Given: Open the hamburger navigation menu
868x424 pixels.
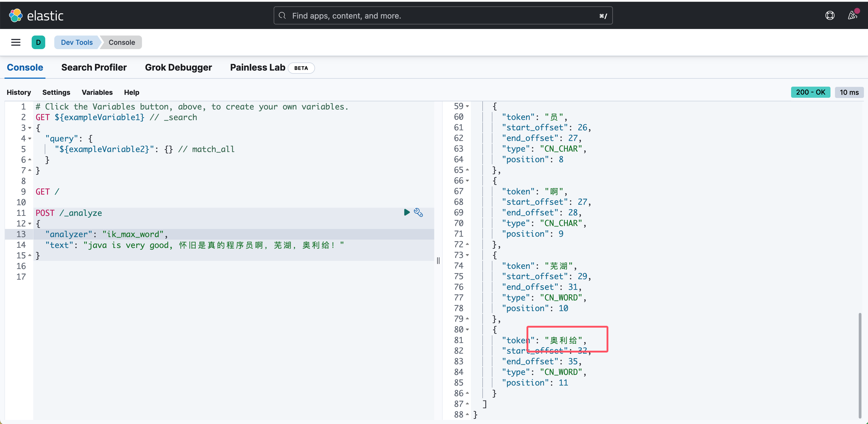Looking at the screenshot, I should pos(16,43).
